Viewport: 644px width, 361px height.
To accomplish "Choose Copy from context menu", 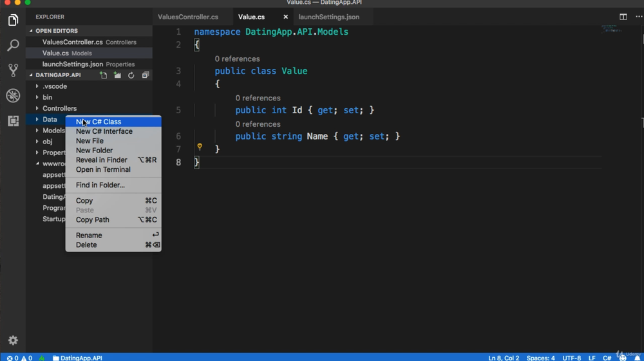I will (x=113, y=201).
